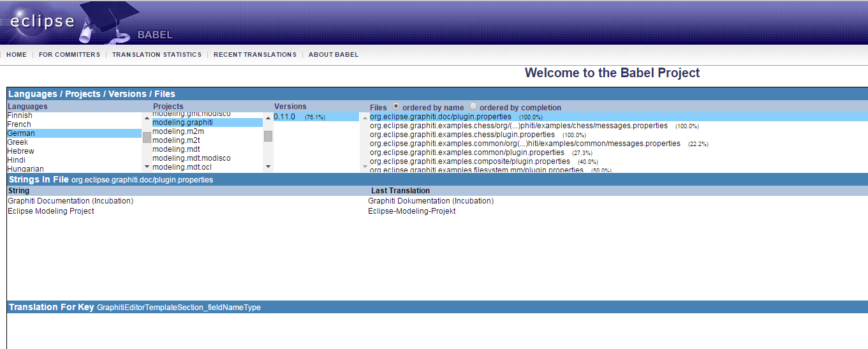Click translation 'Graphiti Dokumentation (Incubation)'
The image size is (868, 349).
430,201
